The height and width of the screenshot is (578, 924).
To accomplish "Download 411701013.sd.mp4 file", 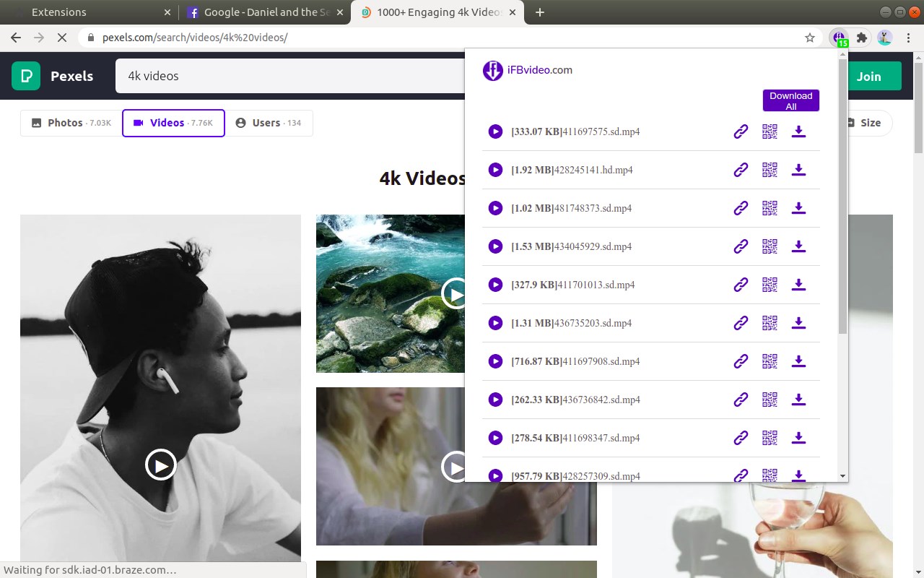I will coord(798,285).
